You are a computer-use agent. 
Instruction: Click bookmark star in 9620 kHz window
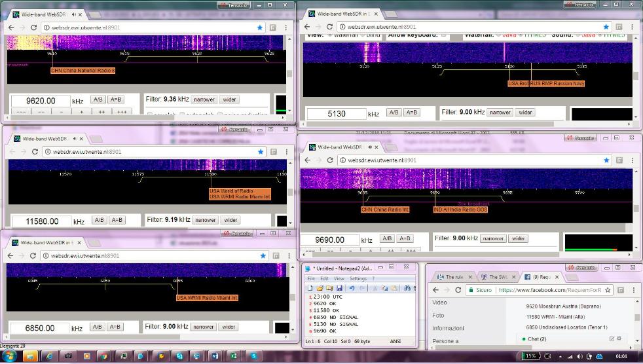[259, 27]
